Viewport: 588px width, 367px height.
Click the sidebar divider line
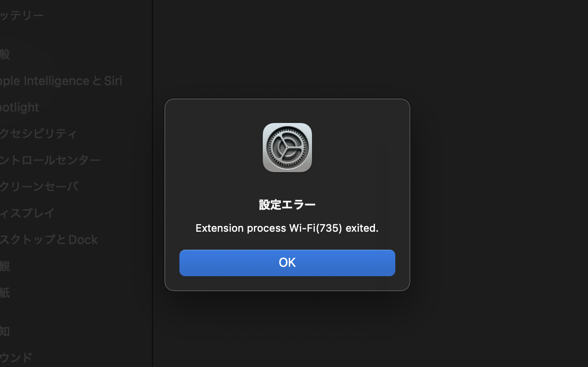tap(152, 183)
